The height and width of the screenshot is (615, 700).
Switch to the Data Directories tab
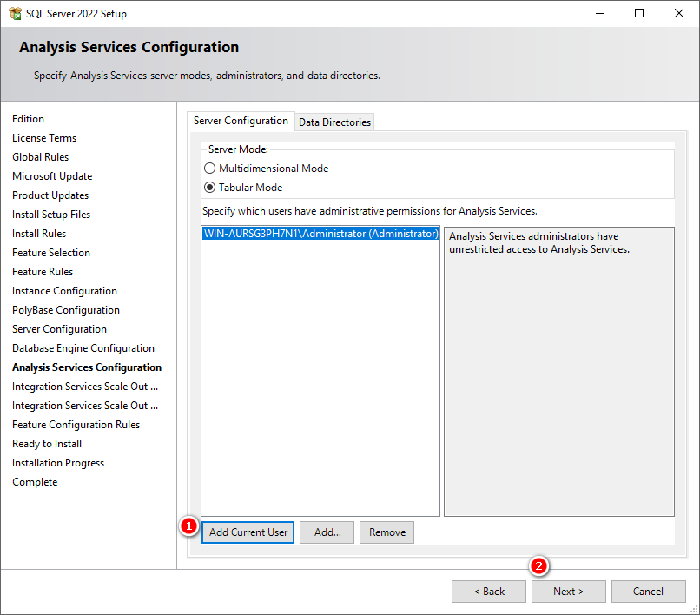pos(334,122)
